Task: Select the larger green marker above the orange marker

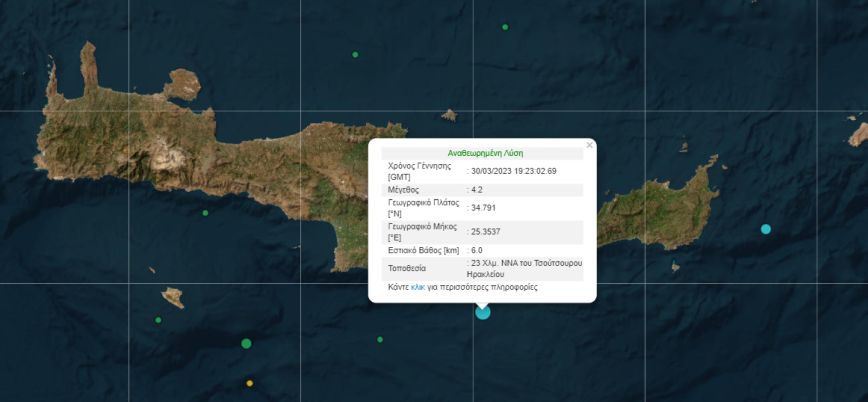Action: 246,344
